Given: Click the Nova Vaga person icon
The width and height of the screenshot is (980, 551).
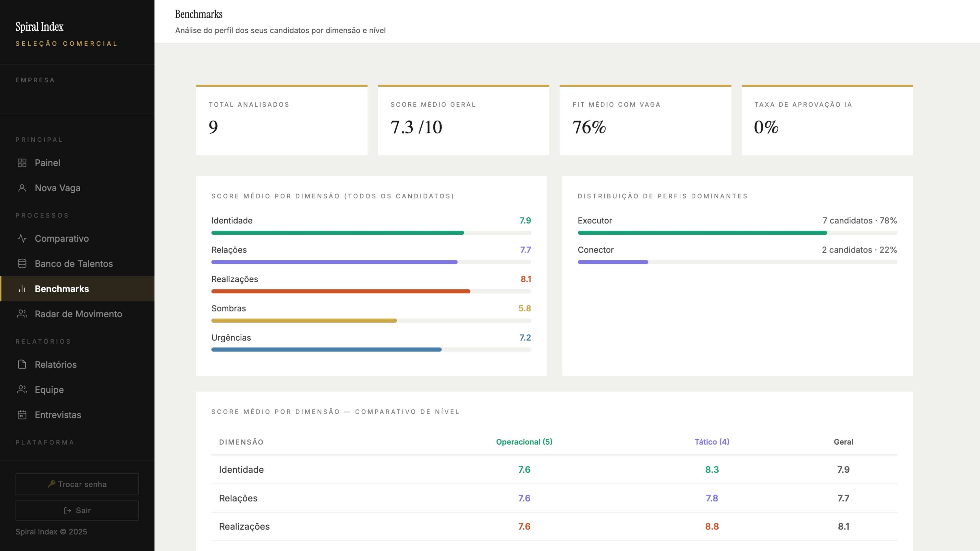Looking at the screenshot, I should click(x=22, y=188).
